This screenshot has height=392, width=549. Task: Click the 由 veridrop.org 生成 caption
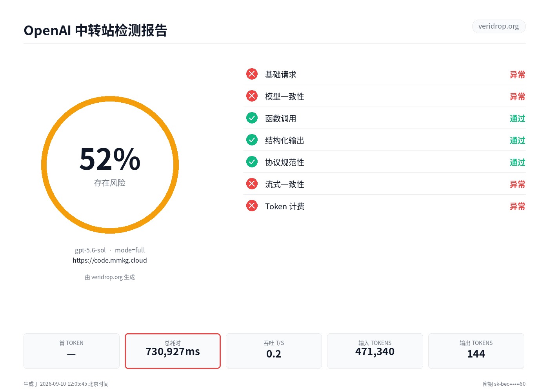(110, 277)
